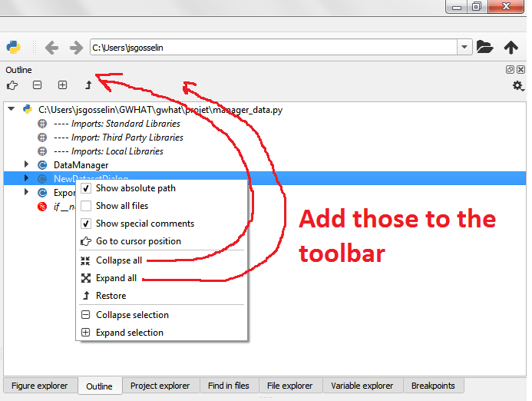
Task: Choose Go to cursor position menu entry
Action: tap(161, 241)
